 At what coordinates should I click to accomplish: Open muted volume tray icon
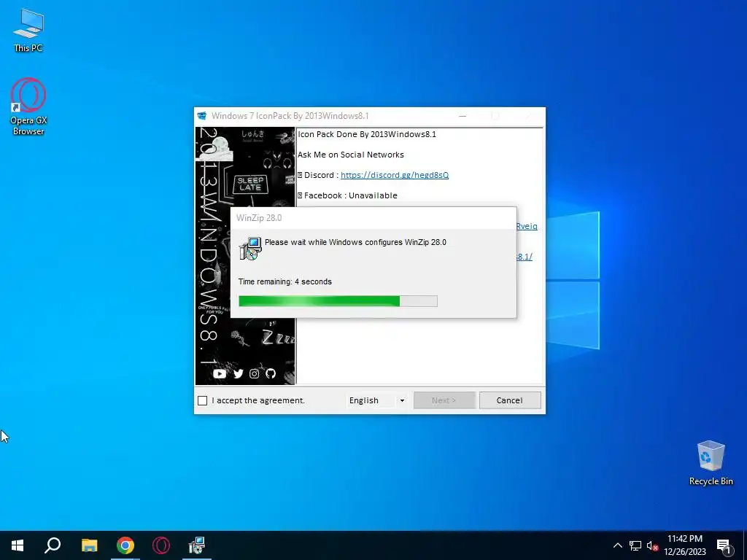click(652, 545)
